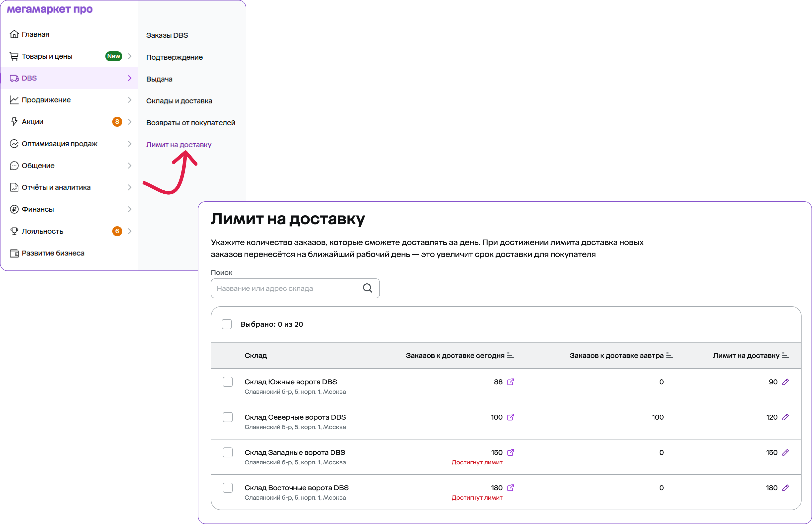Open today's orders link for Восточные ворота

510,488
